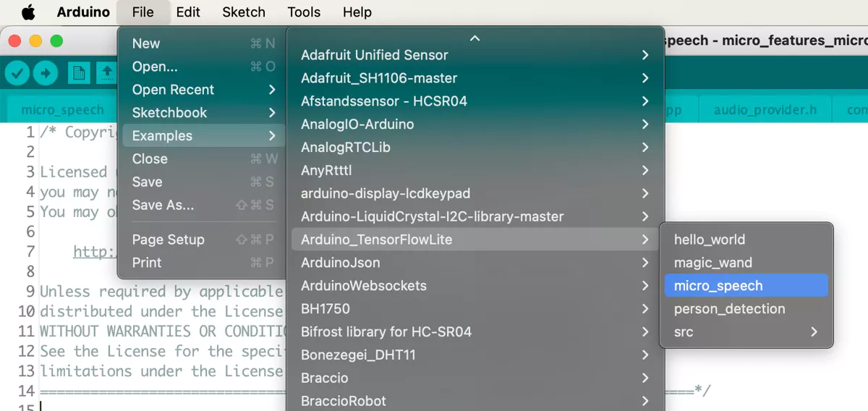The image size is (868, 411).
Task: Expand the Open Recent submenu
Action: click(x=203, y=90)
